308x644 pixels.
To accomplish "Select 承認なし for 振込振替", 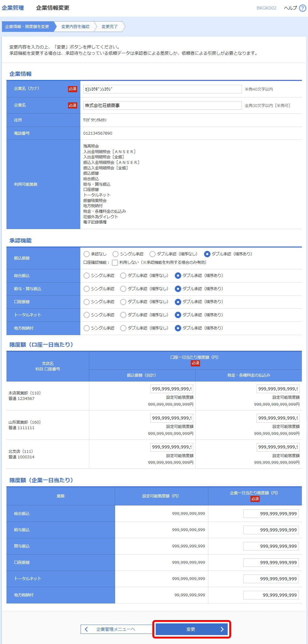I will tap(87, 254).
